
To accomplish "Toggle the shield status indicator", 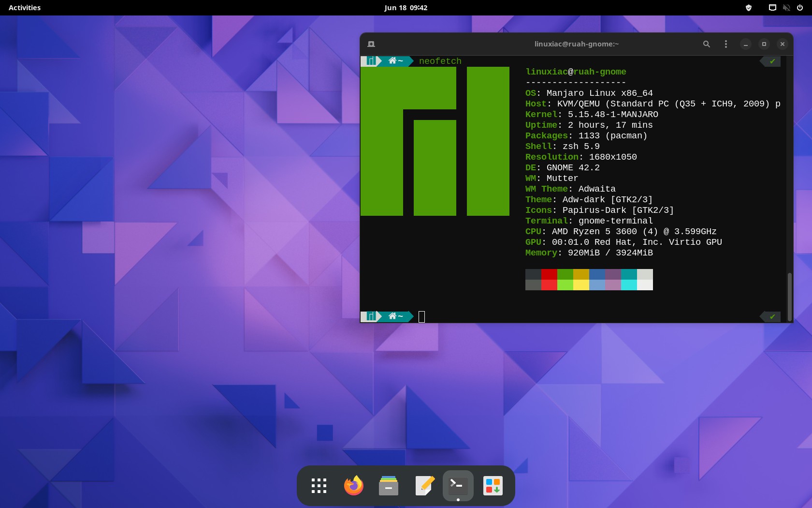I will (748, 8).
